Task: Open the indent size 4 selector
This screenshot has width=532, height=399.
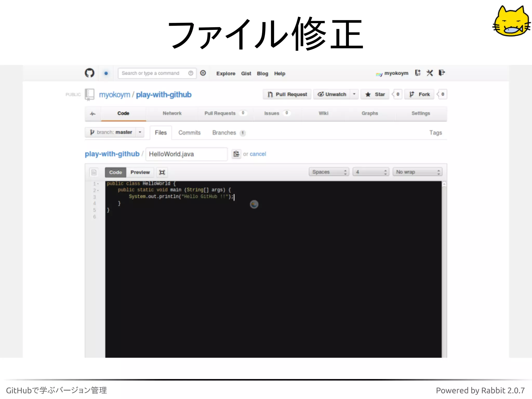Action: click(x=371, y=172)
